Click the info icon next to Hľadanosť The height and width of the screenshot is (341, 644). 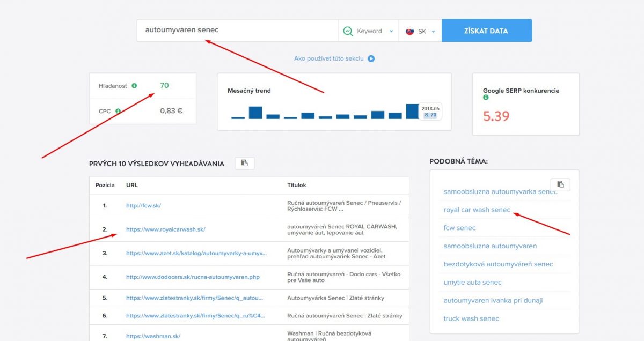point(134,86)
